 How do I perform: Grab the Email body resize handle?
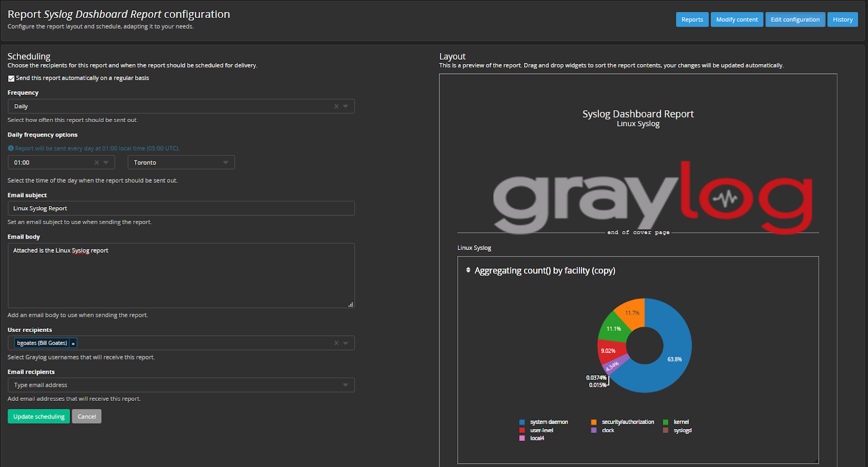[x=351, y=305]
